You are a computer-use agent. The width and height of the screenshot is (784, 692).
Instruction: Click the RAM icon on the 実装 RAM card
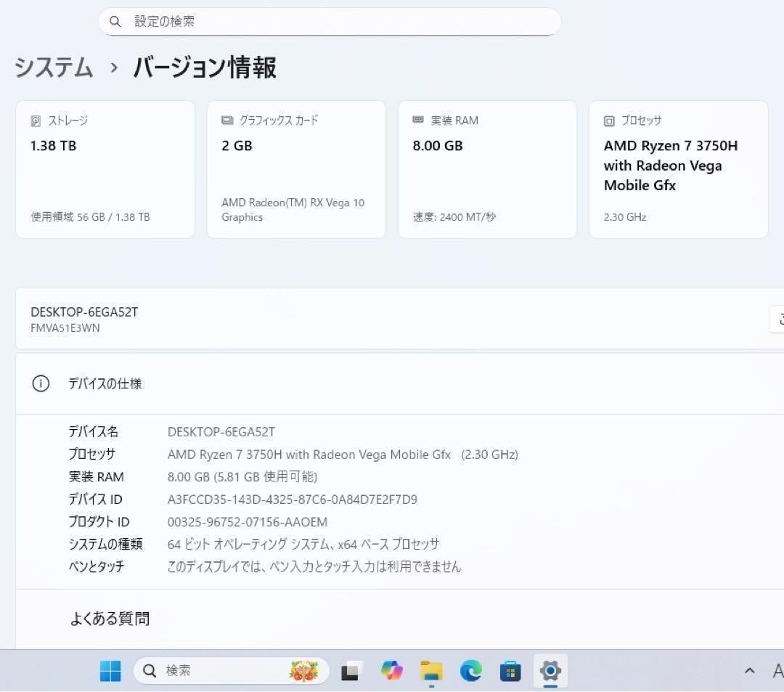tap(417, 120)
